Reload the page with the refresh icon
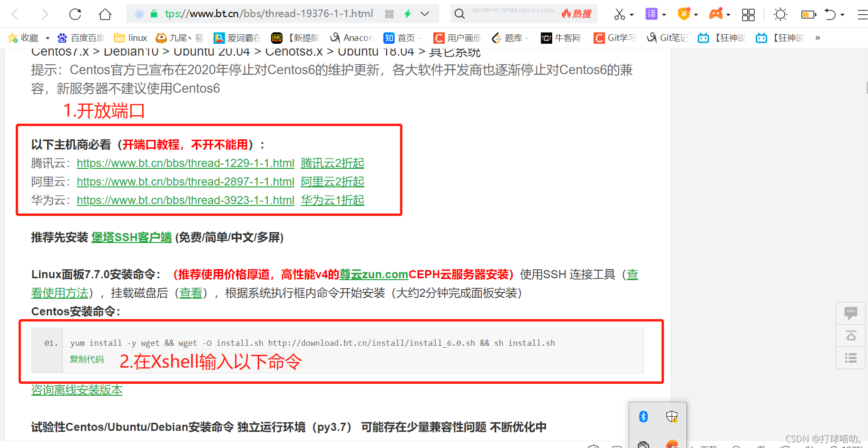Image resolution: width=868 pixels, height=448 pixels. pyautogui.click(x=75, y=14)
